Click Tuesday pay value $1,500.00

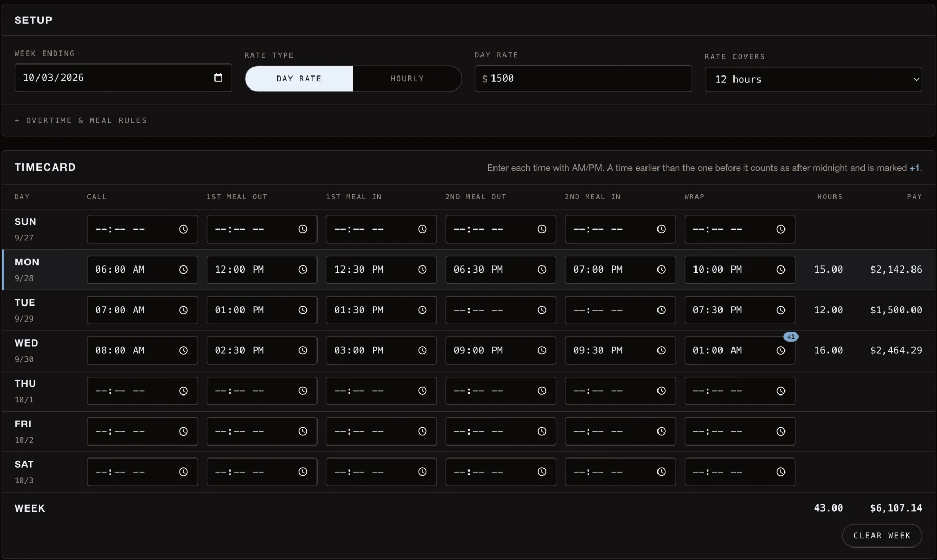[x=896, y=310]
